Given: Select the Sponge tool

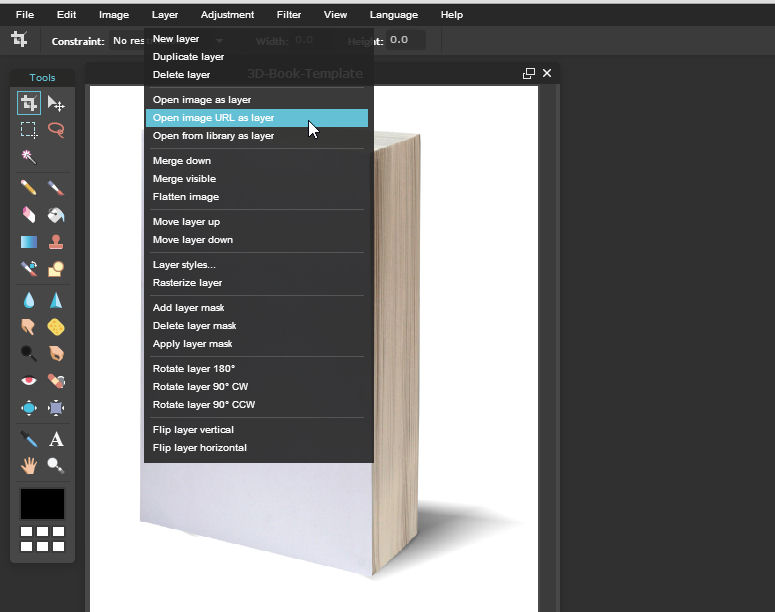Looking at the screenshot, I should (56, 327).
